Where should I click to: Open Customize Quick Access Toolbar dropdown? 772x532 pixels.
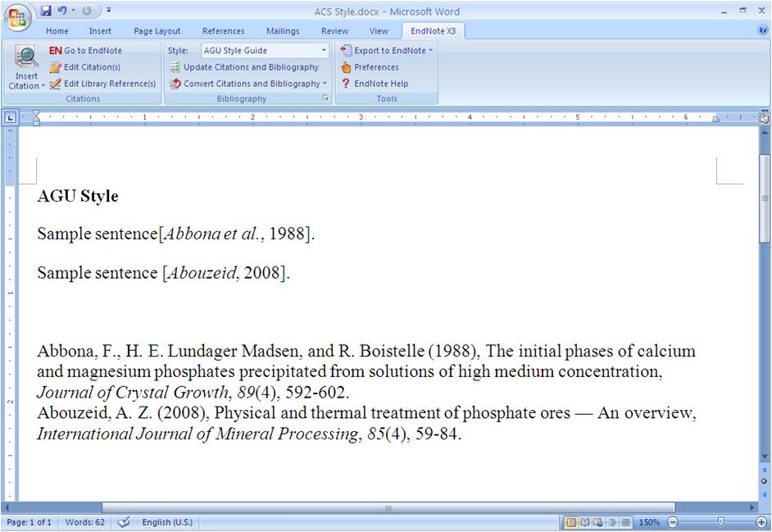click(108, 11)
